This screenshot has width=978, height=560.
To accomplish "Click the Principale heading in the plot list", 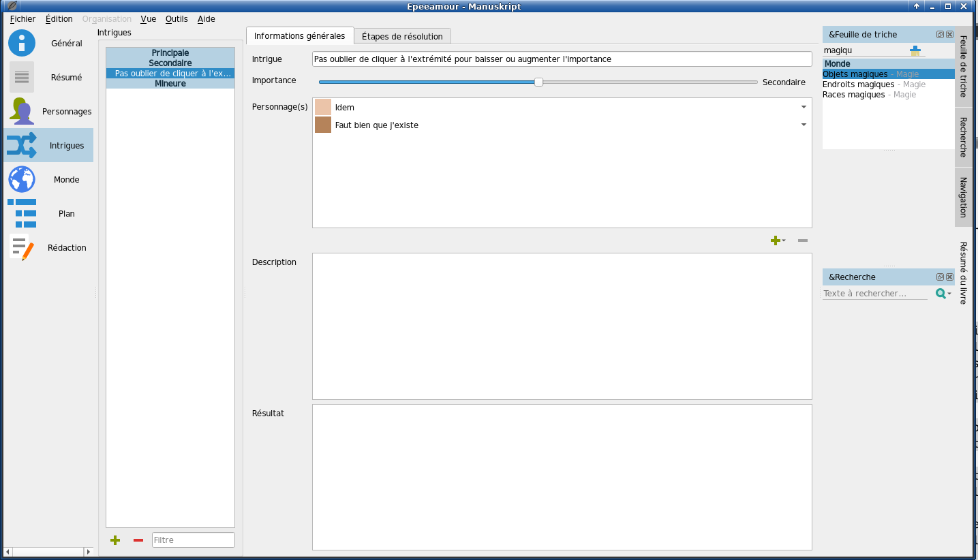I will (x=170, y=53).
